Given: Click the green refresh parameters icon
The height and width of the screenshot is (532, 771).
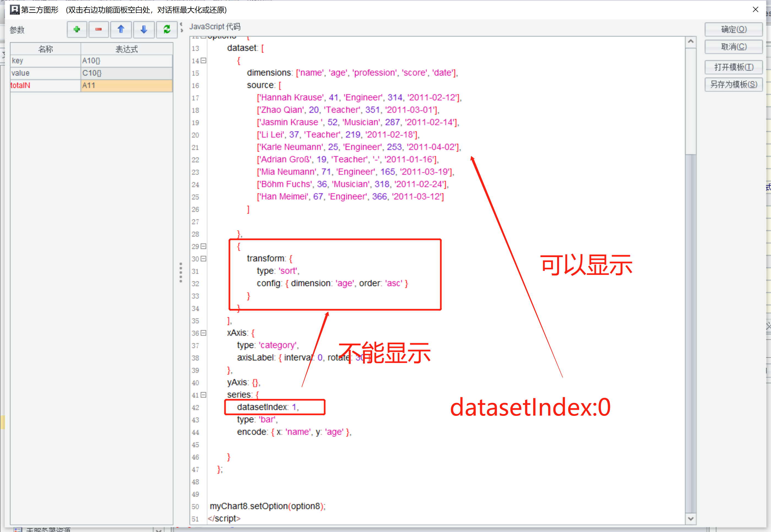Looking at the screenshot, I should pos(167,30).
